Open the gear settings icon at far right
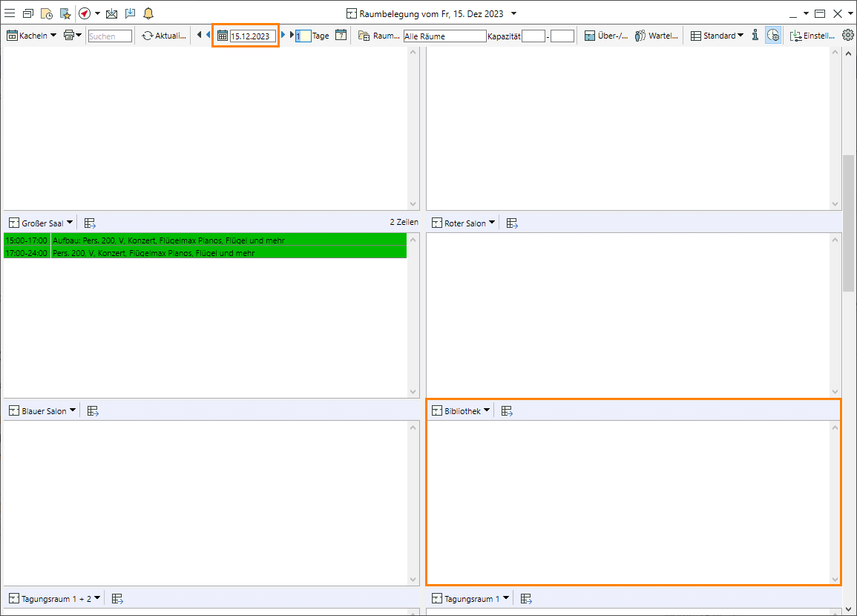This screenshot has width=857, height=616. [x=848, y=35]
